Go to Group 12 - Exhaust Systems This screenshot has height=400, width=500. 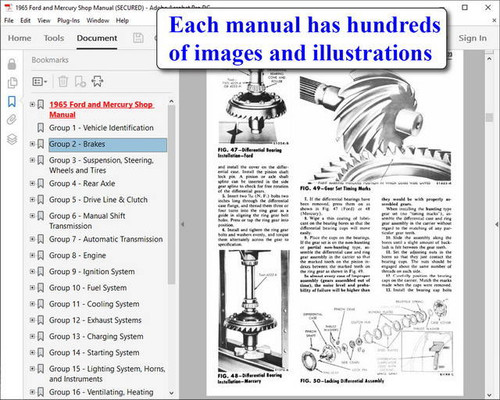point(95,320)
